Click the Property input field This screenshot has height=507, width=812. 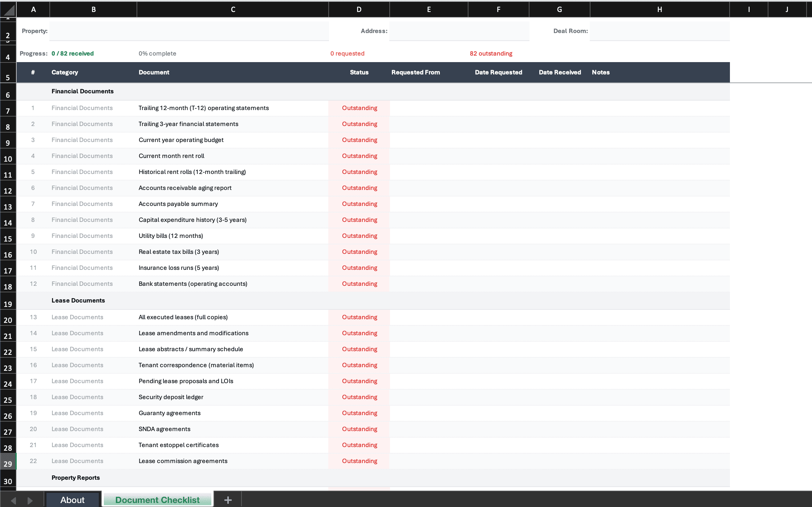coord(188,31)
